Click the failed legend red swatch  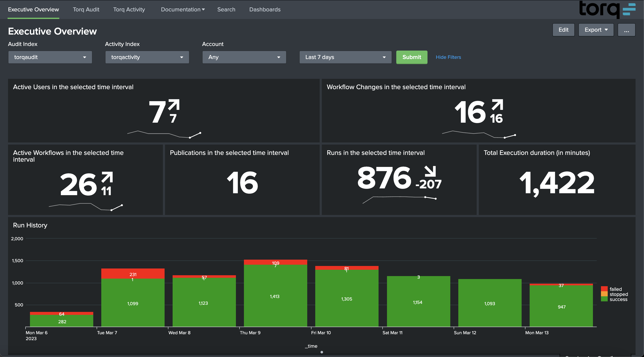[604, 289]
